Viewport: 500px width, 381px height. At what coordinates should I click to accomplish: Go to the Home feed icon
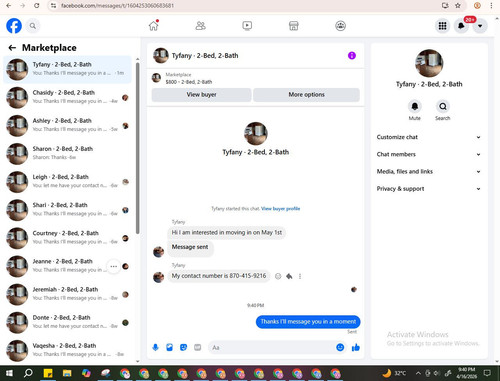(x=154, y=26)
